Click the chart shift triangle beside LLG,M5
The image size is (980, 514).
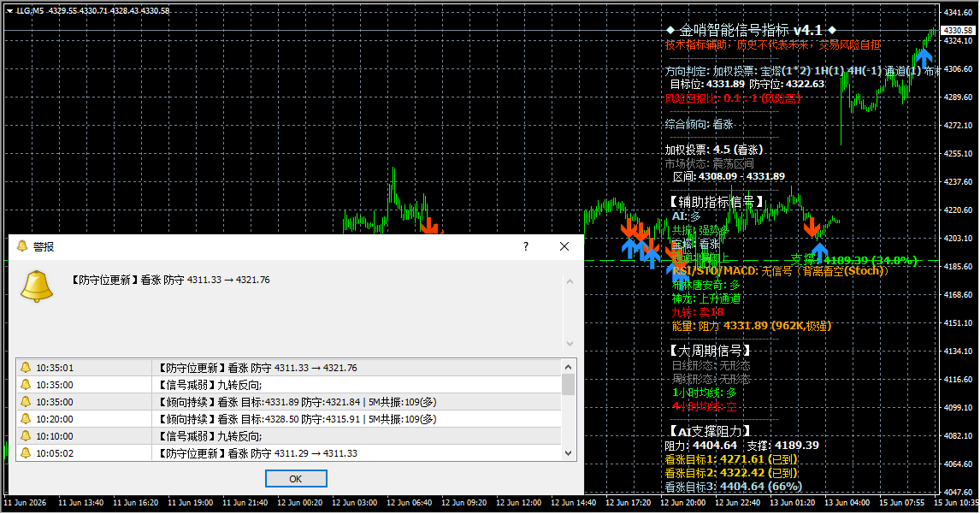click(10, 10)
